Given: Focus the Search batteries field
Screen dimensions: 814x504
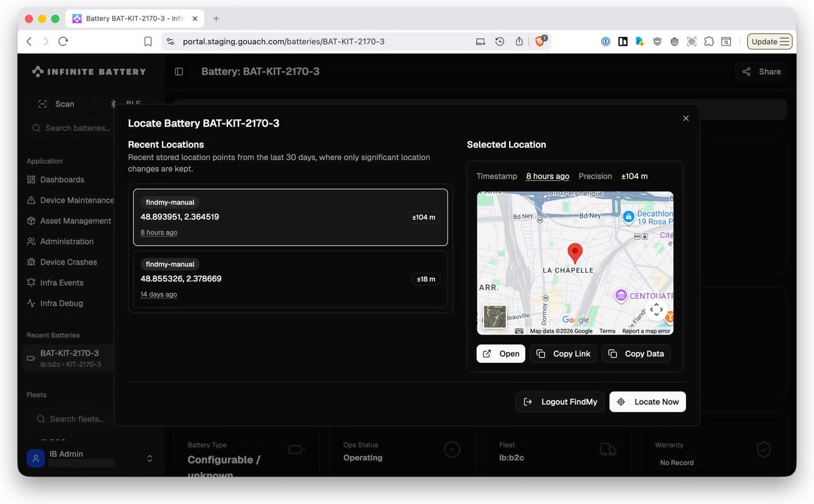Looking at the screenshot, I should 71,128.
